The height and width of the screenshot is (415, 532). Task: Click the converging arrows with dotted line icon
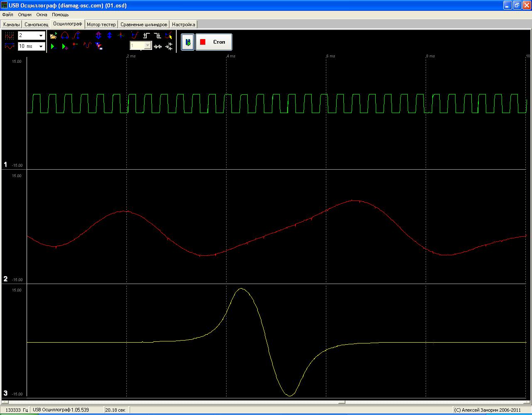pos(169,47)
